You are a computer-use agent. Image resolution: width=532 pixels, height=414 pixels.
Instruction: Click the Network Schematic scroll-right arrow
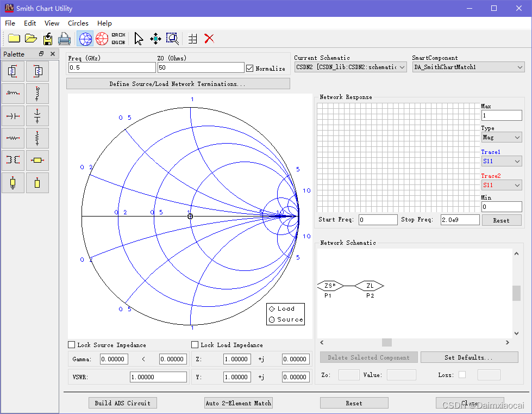pyautogui.click(x=507, y=342)
